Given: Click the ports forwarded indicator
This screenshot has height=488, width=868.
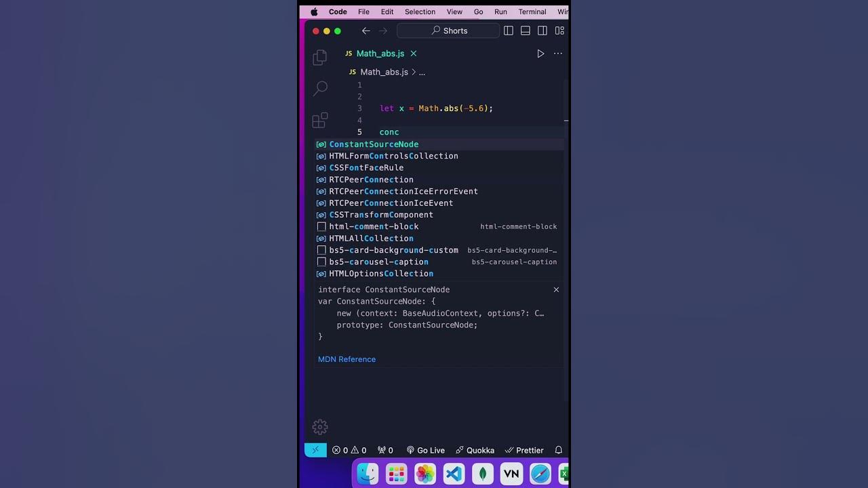Looking at the screenshot, I should [385, 450].
